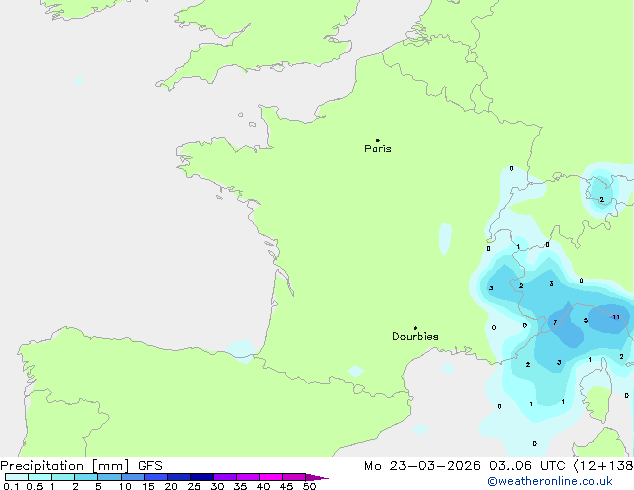Pick the 40–45 mm magenta legend swatch

point(271,477)
